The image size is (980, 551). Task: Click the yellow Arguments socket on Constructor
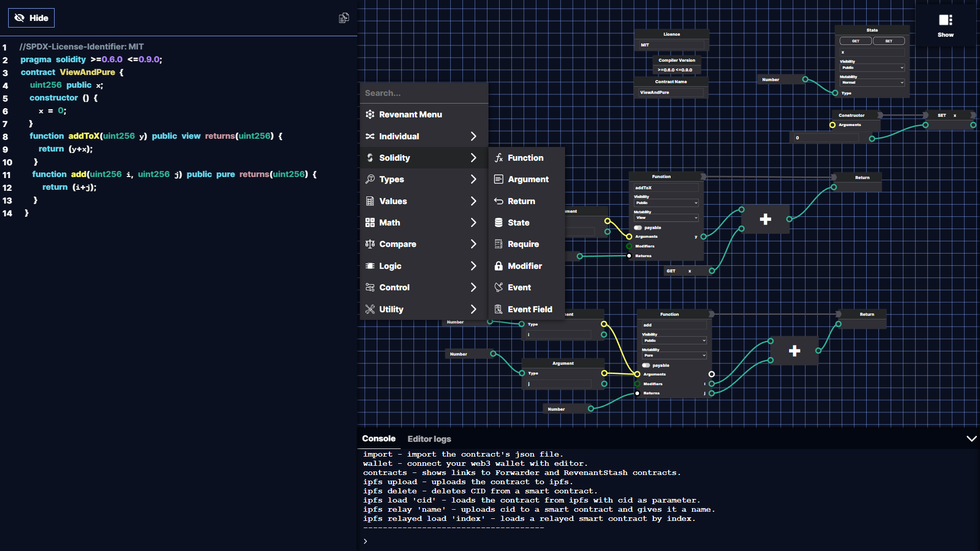pyautogui.click(x=832, y=125)
